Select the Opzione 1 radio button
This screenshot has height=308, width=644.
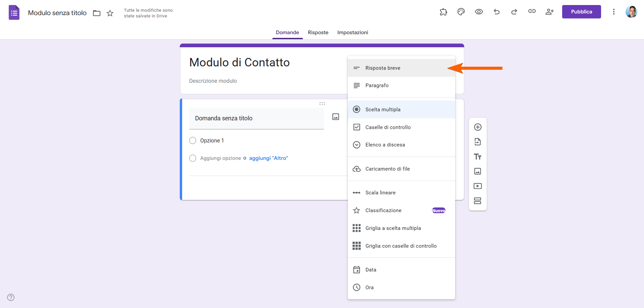193,140
